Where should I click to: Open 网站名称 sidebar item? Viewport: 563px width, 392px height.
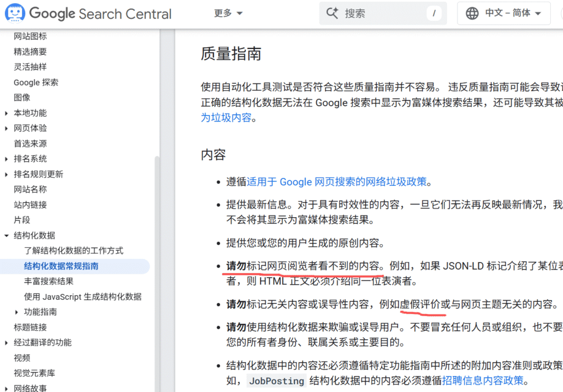(x=30, y=189)
